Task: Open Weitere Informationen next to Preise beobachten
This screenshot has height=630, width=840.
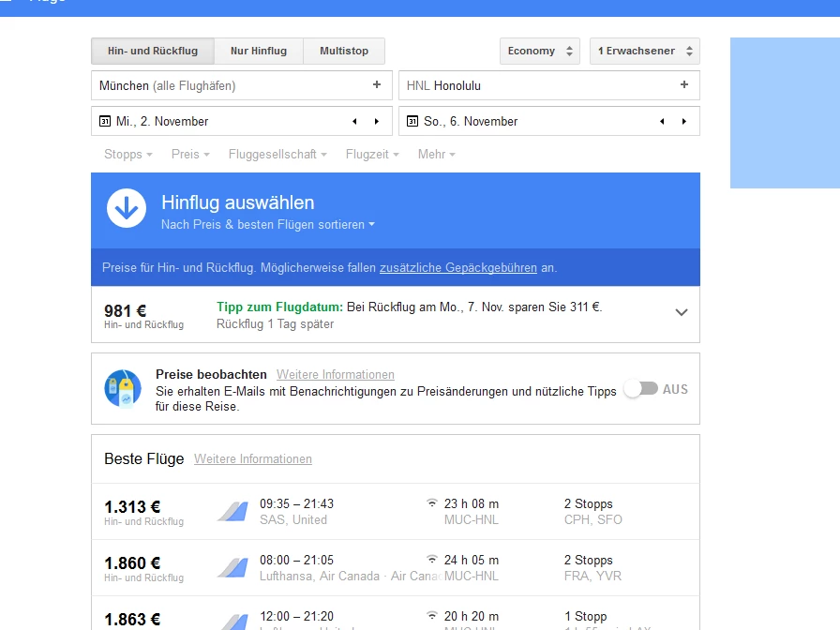Action: [x=336, y=374]
